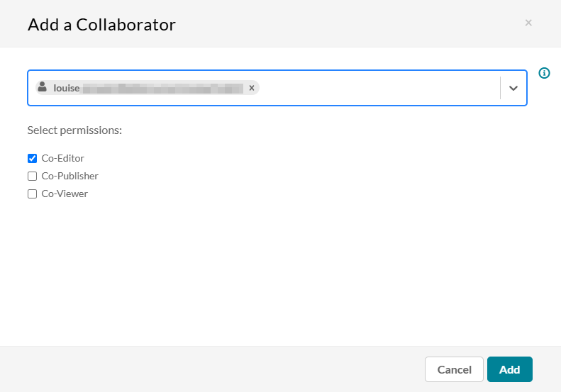Uncheck the Co-Editor checkbox

(x=32, y=159)
